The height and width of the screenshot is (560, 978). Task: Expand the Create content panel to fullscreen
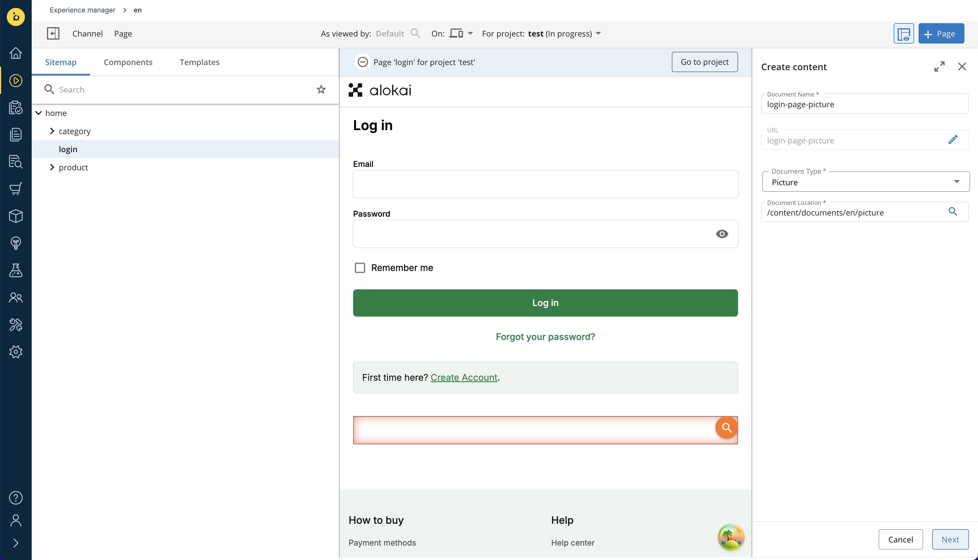(x=939, y=66)
